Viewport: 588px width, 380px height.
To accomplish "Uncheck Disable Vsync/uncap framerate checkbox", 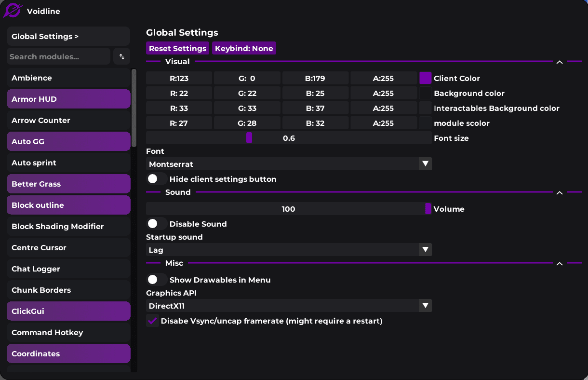I will pos(153,321).
